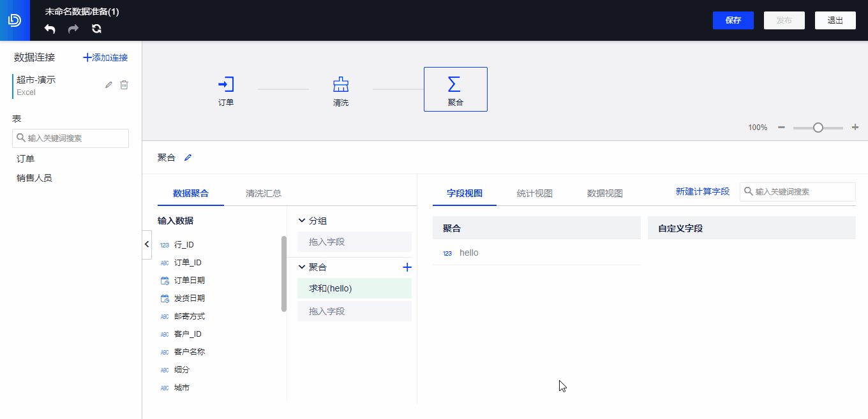
Task: Click the plus icon beside 聚合 to add aggregation
Action: (x=407, y=267)
